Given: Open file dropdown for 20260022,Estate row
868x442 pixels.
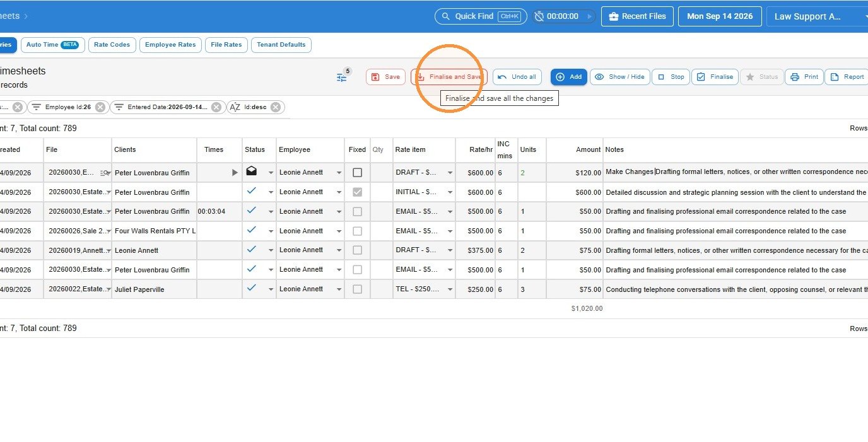Looking at the screenshot, I should tap(108, 289).
